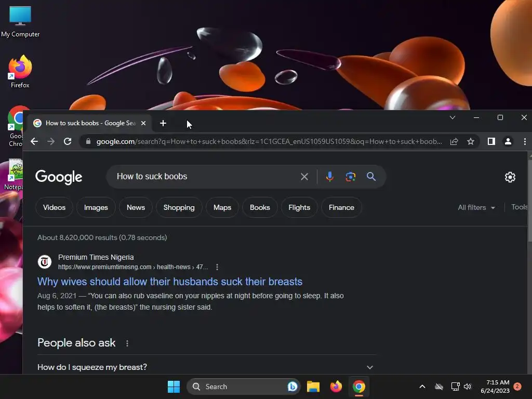Open the Windows Start menu
Viewport: 532px width, 399px height.
(174, 387)
